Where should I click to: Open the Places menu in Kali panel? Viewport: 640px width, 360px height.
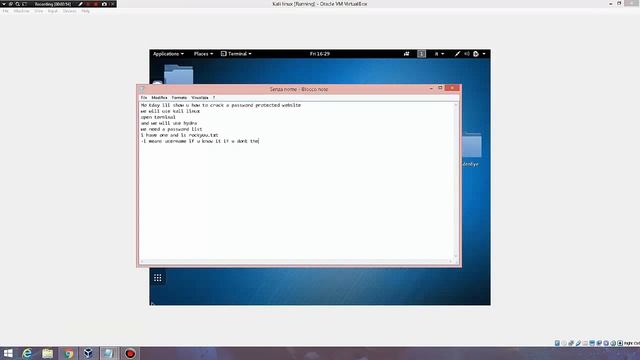(x=203, y=54)
